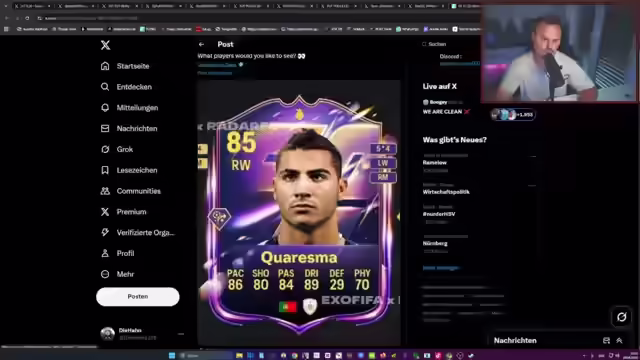Click the Nachrichten envelope icon

click(x=105, y=129)
